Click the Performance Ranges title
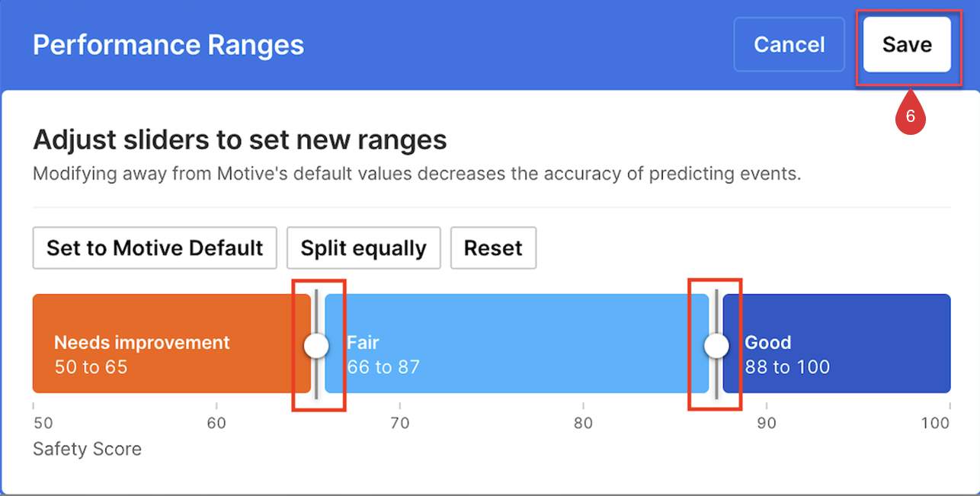This screenshot has height=496, width=980. point(168,45)
